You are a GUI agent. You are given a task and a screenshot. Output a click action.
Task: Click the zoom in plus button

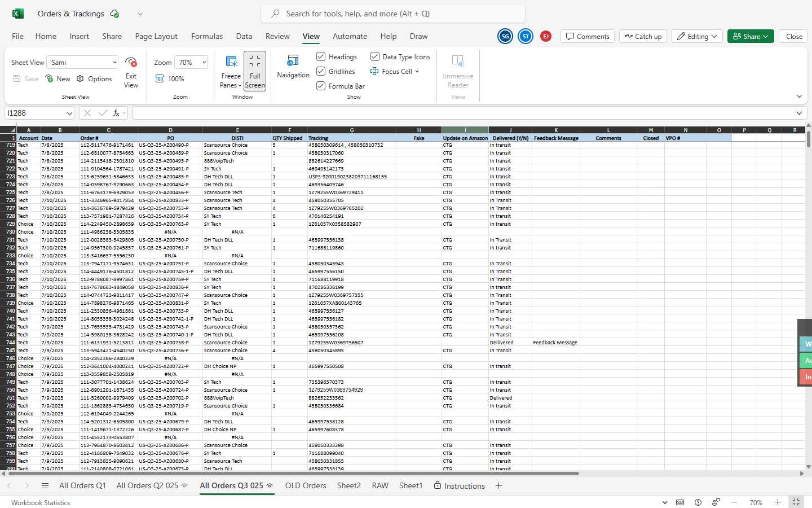click(778, 502)
